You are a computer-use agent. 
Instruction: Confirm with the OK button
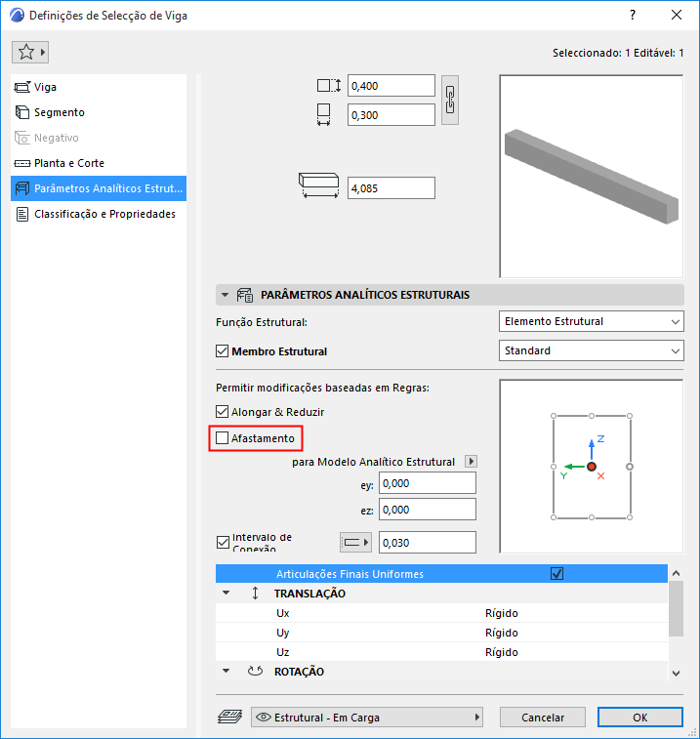[x=640, y=718]
